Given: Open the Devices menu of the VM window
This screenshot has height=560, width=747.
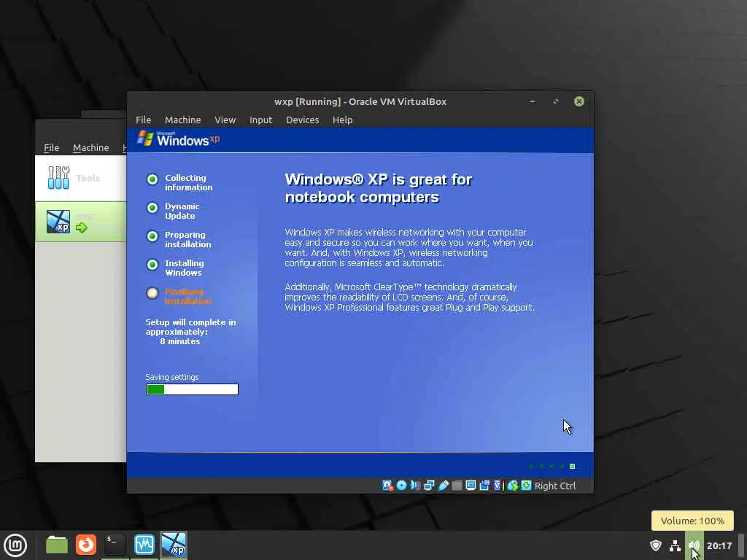Looking at the screenshot, I should click(303, 120).
